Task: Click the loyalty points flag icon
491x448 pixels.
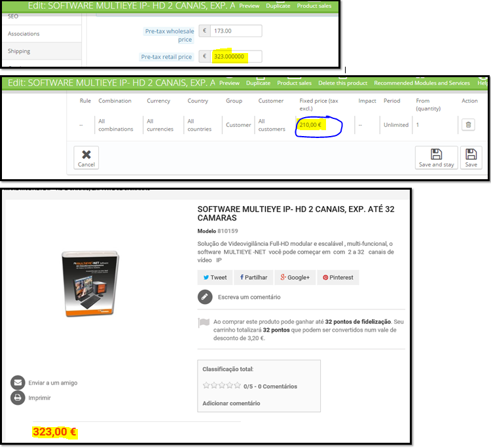Action: click(204, 322)
